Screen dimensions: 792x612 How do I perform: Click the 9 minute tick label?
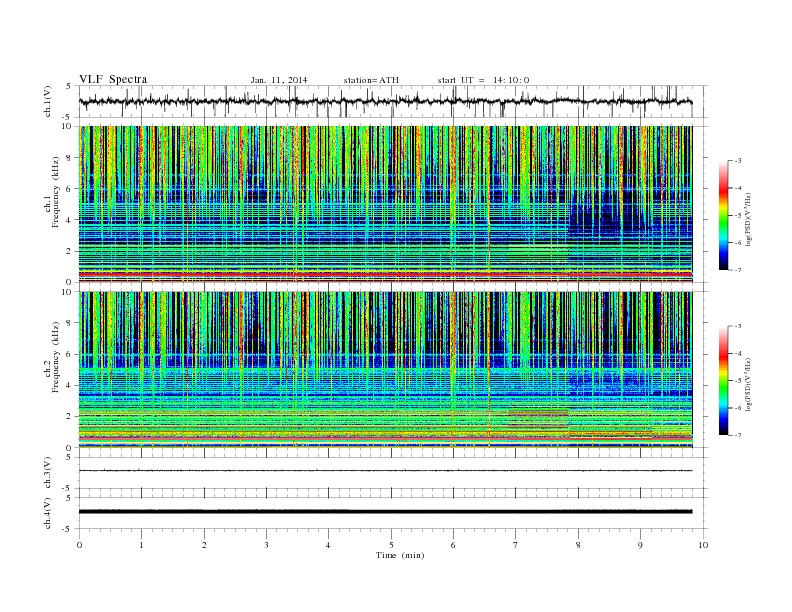pyautogui.click(x=640, y=545)
